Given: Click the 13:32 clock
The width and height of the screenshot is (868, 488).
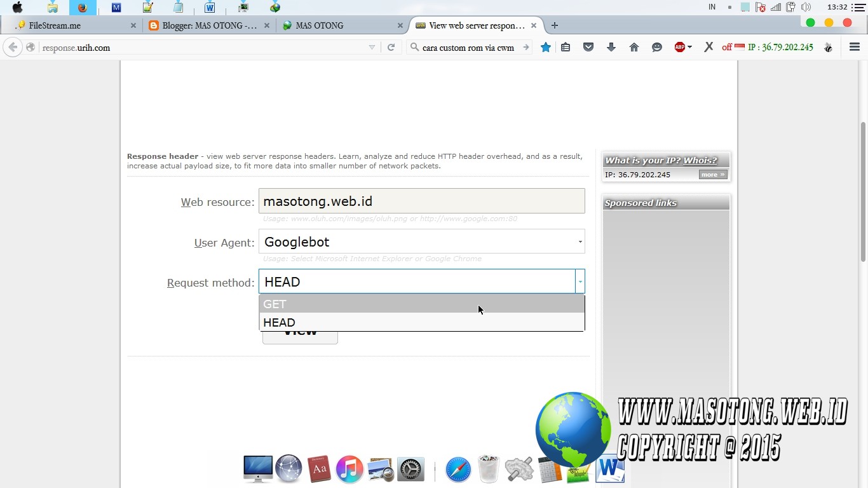Looking at the screenshot, I should point(837,7).
